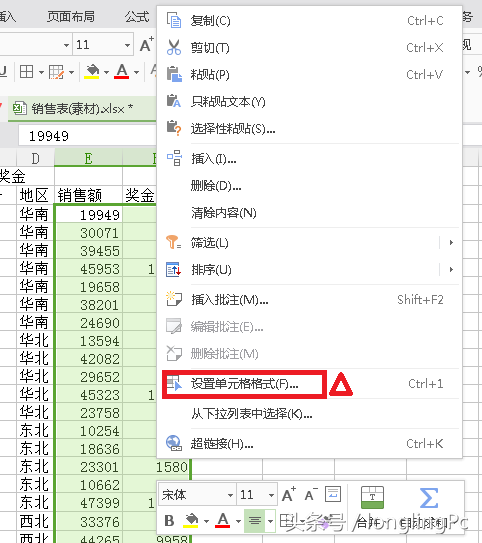Expand Filter (筛选) submenu arrow
This screenshot has height=543, width=482.
(451, 243)
